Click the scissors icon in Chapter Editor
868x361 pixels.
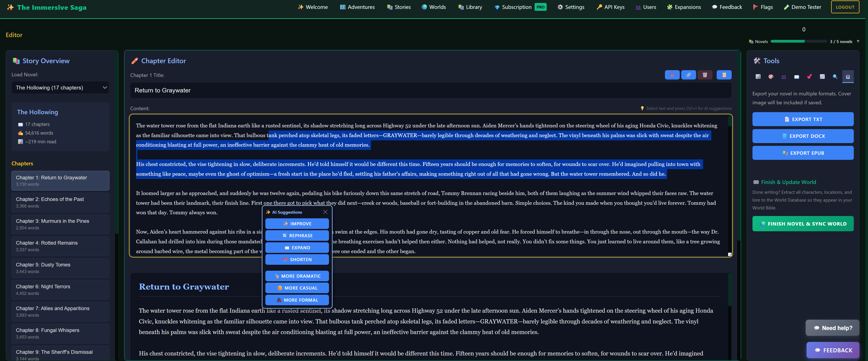[672, 75]
